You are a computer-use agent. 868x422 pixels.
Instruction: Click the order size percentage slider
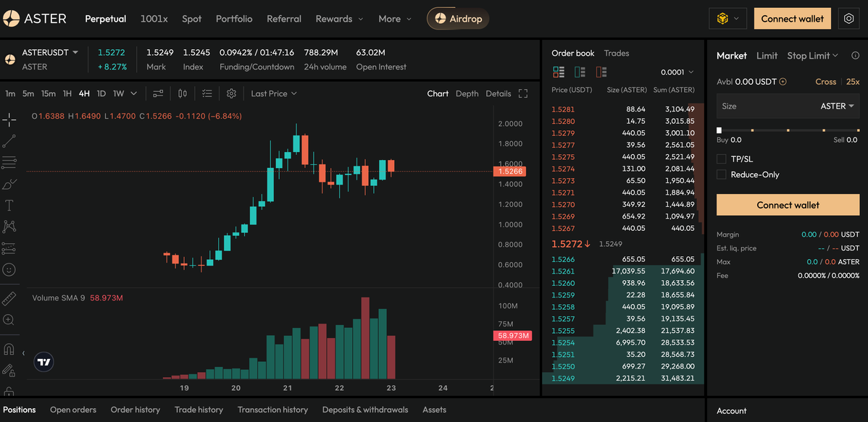[x=788, y=130]
